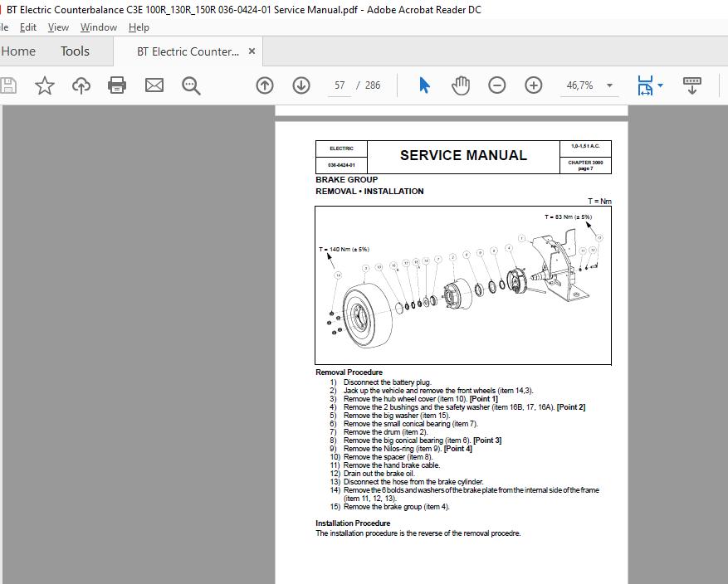Click the read mode keyboard-arrow icon
This screenshot has width=728, height=584.
pos(691,85)
